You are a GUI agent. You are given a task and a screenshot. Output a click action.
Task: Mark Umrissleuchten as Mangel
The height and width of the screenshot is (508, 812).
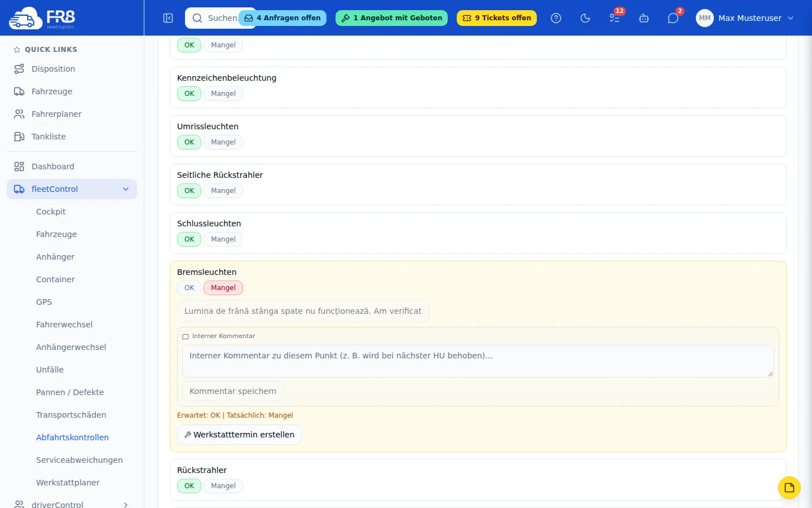[223, 142]
